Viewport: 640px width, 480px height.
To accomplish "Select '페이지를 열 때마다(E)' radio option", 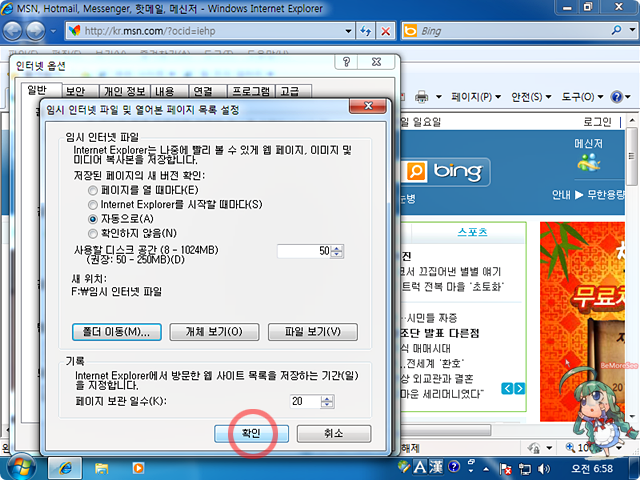I will tap(93, 190).
